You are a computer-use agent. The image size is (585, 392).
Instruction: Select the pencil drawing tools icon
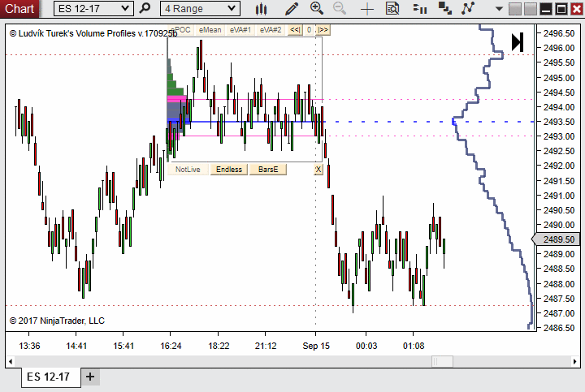291,8
